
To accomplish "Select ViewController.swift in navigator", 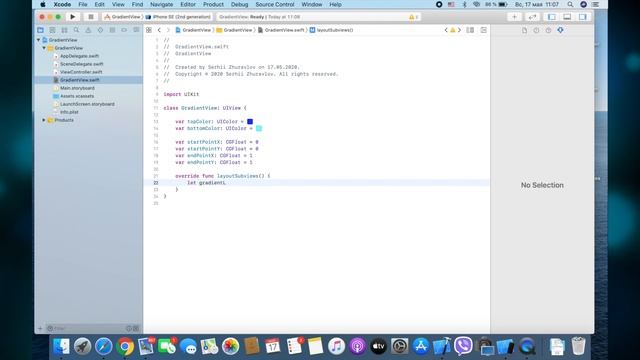I will pyautogui.click(x=81, y=72).
